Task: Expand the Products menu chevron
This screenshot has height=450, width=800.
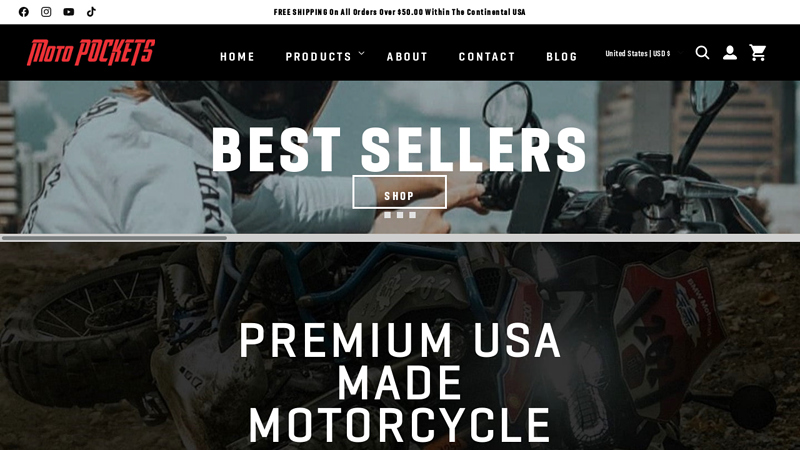Action: tap(362, 53)
